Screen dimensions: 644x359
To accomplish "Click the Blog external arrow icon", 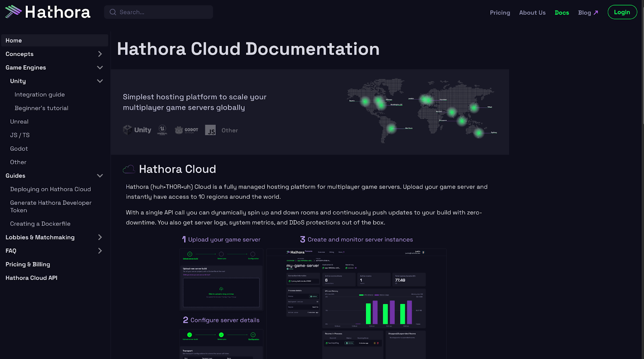I will (596, 12).
